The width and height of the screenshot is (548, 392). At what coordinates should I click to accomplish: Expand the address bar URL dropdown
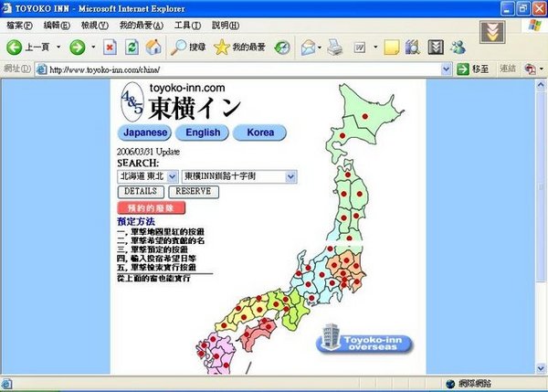point(446,69)
